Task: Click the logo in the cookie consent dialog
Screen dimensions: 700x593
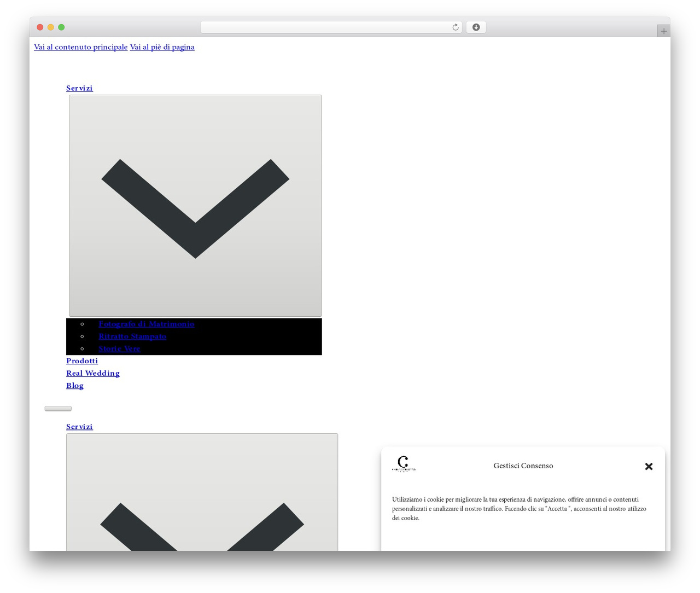Action: (x=404, y=464)
